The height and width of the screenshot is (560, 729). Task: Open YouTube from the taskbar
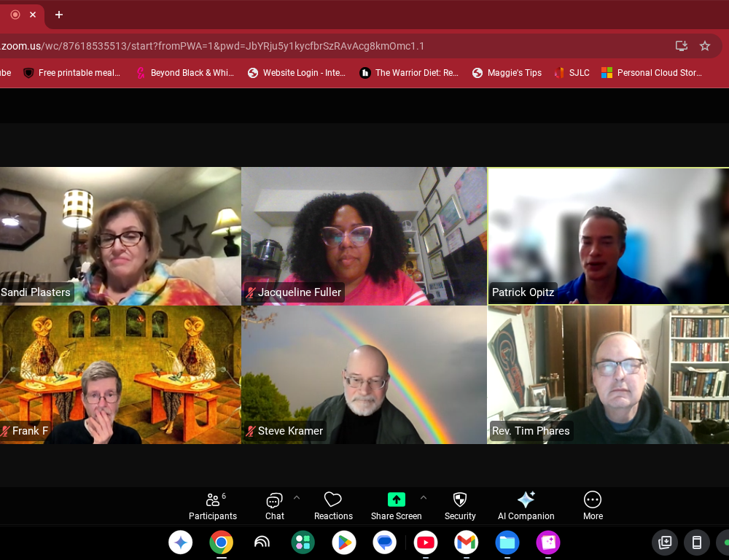click(x=426, y=542)
